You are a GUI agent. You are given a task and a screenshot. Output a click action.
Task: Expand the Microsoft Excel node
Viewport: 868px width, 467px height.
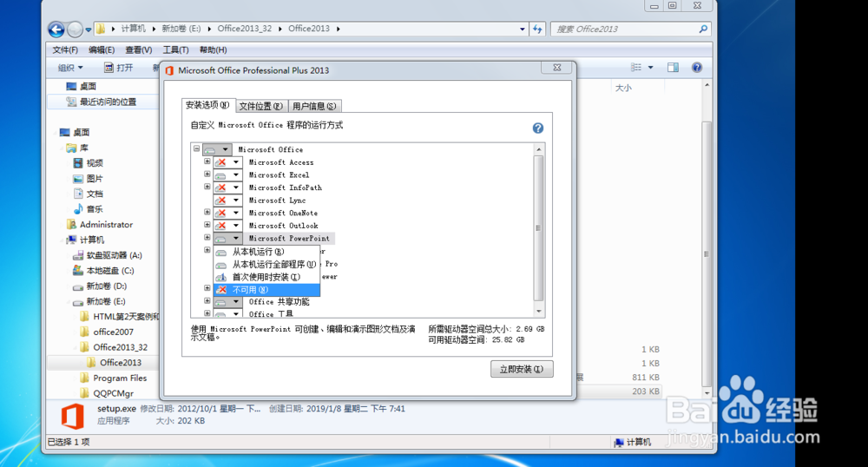(x=207, y=174)
